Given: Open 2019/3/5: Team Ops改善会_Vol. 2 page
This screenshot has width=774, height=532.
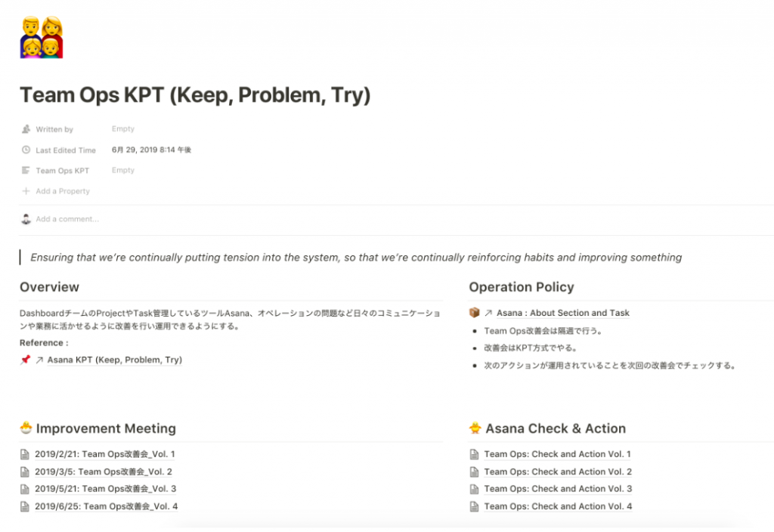Looking at the screenshot, I should pyautogui.click(x=104, y=472).
